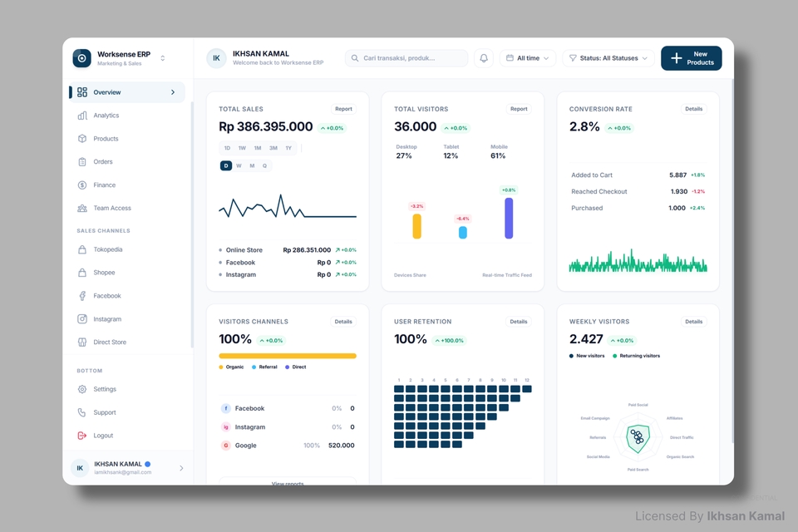The width and height of the screenshot is (798, 532).
Task: Click the Cari transaksi search field
Action: [406, 58]
